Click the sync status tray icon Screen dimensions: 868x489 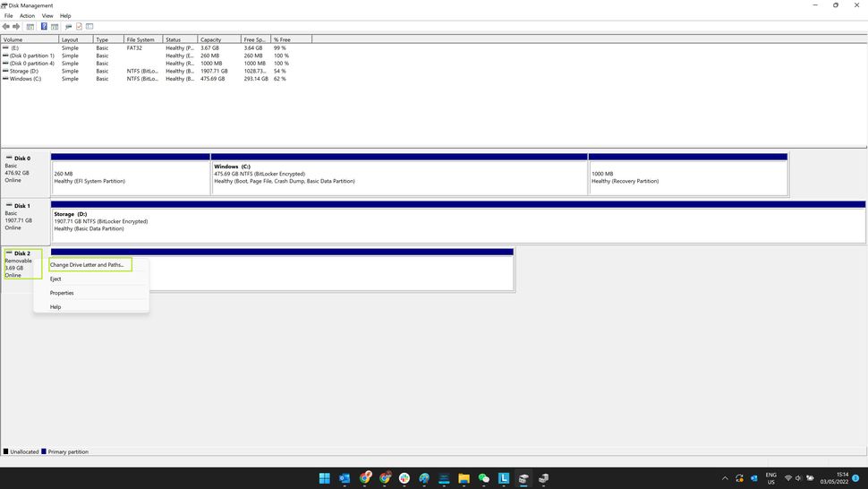click(739, 478)
